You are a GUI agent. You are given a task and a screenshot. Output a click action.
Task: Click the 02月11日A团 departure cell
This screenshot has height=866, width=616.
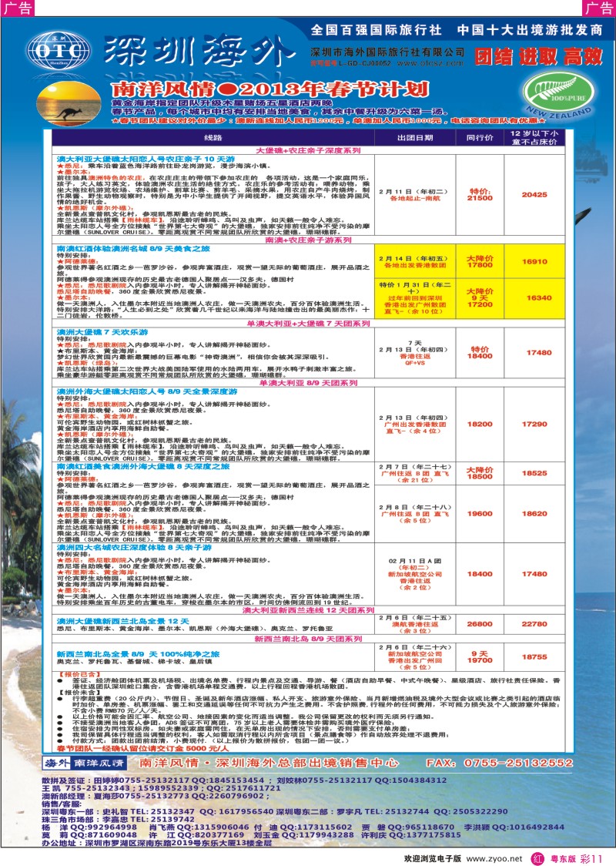pos(415,575)
